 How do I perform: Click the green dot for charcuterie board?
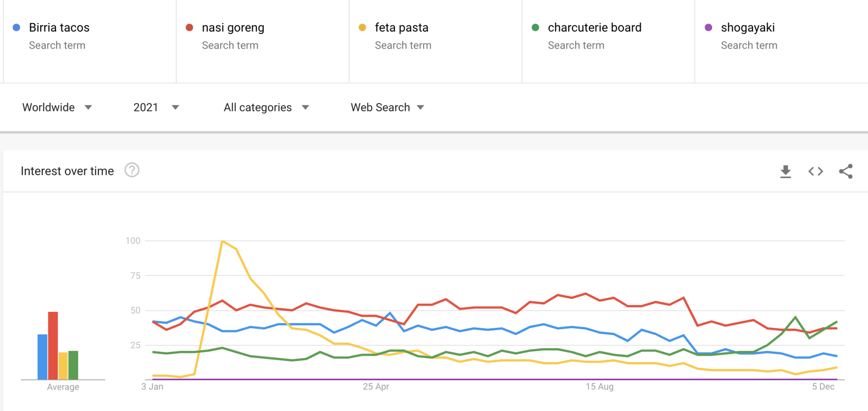[535, 27]
